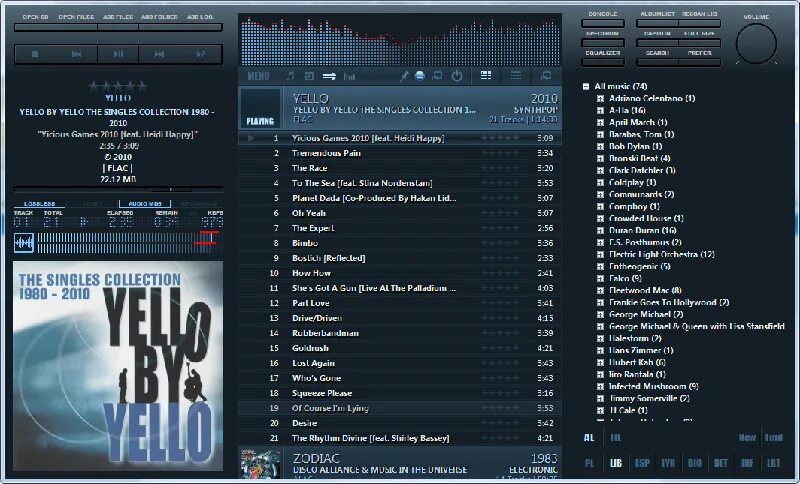The image size is (800, 484).
Task: Expand the Infected Mushroom (9) node
Action: [x=601, y=387]
